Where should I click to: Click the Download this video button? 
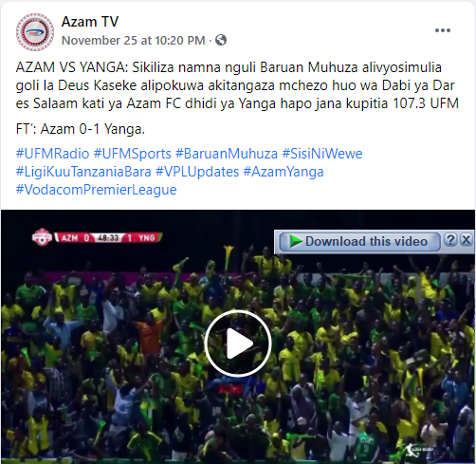[x=360, y=242]
